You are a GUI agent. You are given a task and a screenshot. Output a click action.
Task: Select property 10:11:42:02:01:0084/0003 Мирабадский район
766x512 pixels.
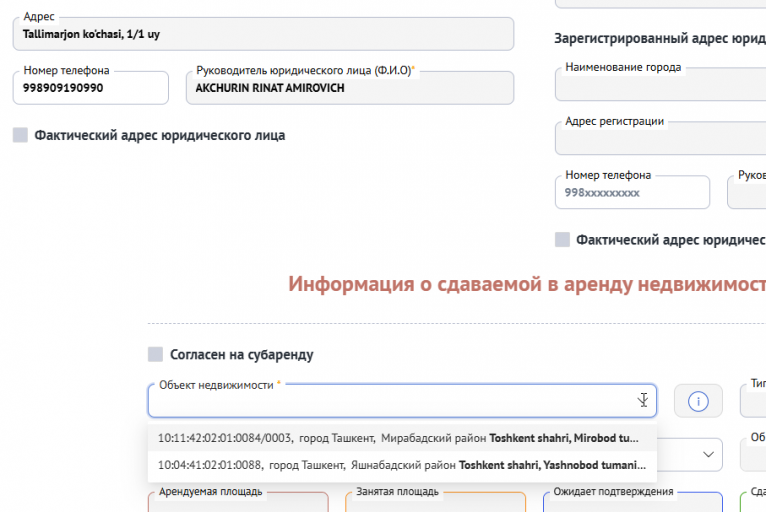pos(400,437)
